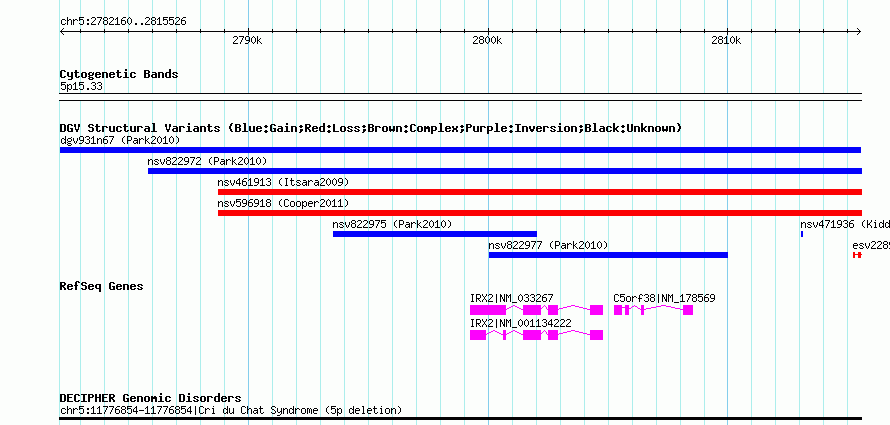Click the 5p15.33 cytogenetic band line
The image size is (890, 425).
coord(460,96)
